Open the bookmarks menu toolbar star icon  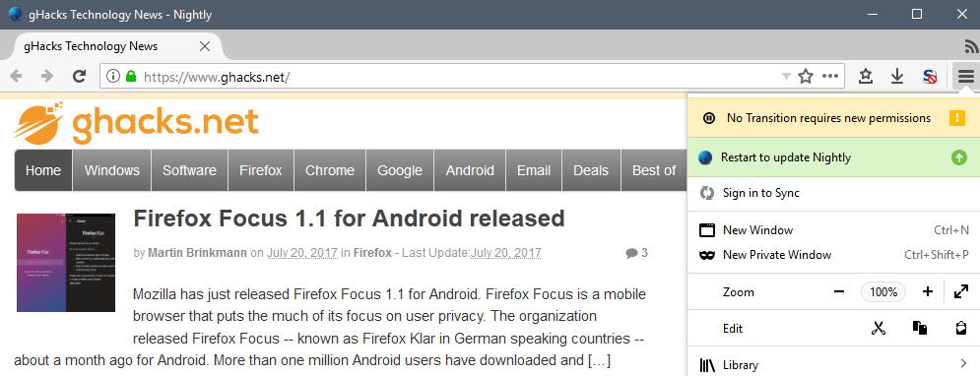(865, 76)
